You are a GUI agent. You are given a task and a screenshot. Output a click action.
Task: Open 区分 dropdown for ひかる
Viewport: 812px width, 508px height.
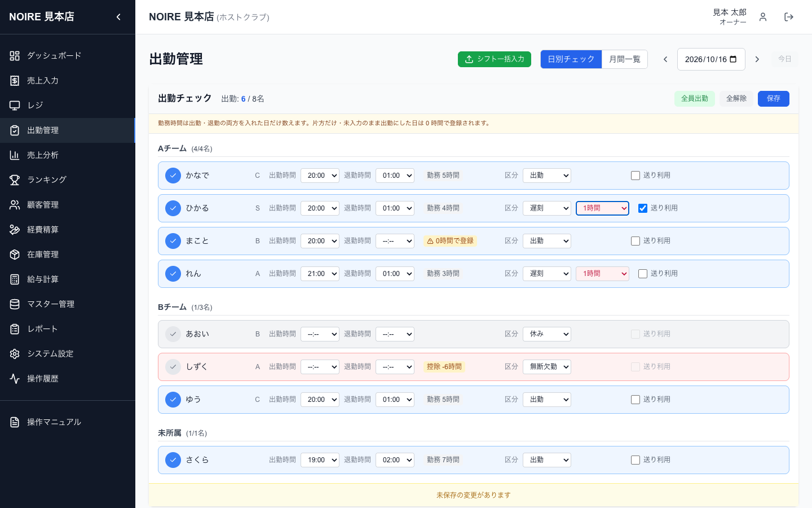pyautogui.click(x=547, y=208)
